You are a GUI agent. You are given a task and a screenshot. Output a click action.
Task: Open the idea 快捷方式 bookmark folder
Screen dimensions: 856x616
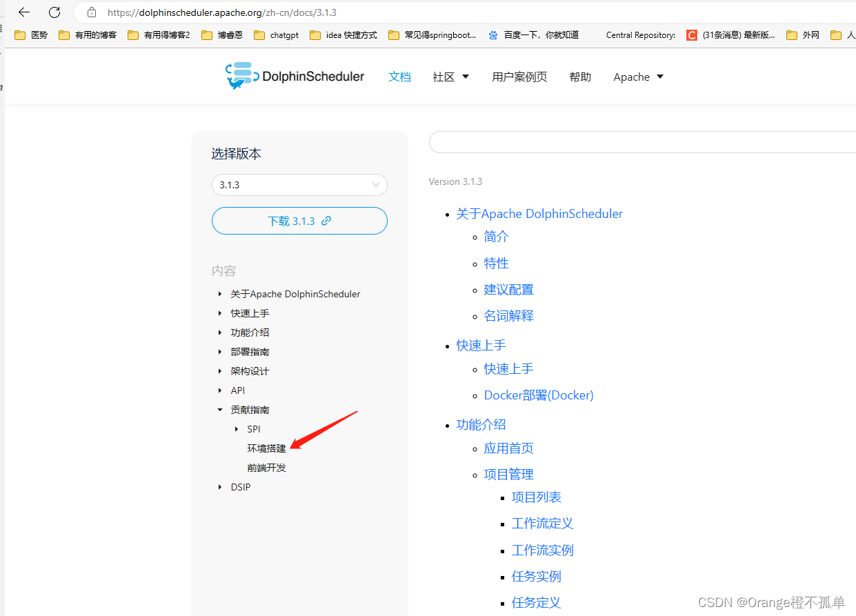(x=344, y=34)
